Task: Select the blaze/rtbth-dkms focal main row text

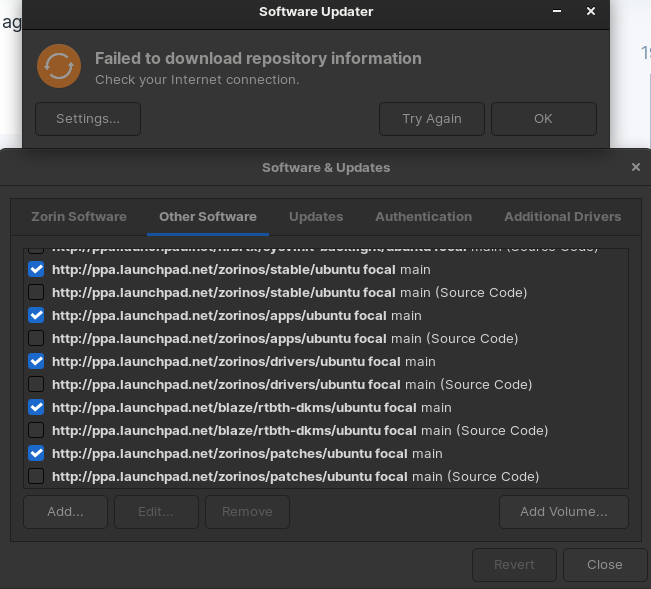Action: point(252,408)
